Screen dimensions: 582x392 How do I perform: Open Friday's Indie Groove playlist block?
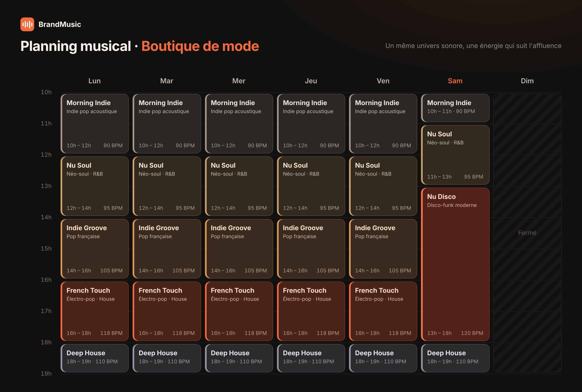(383, 249)
